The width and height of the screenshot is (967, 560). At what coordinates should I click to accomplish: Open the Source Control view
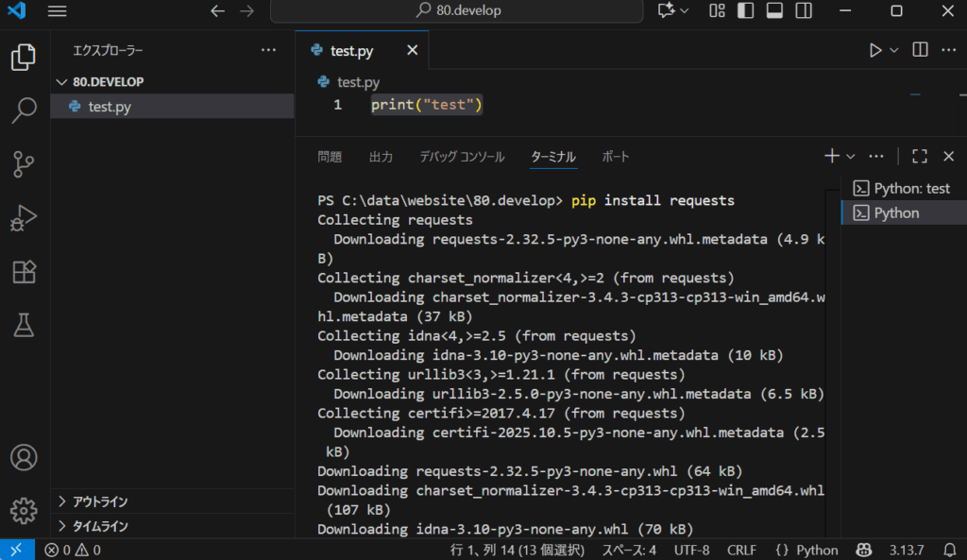coord(24,163)
